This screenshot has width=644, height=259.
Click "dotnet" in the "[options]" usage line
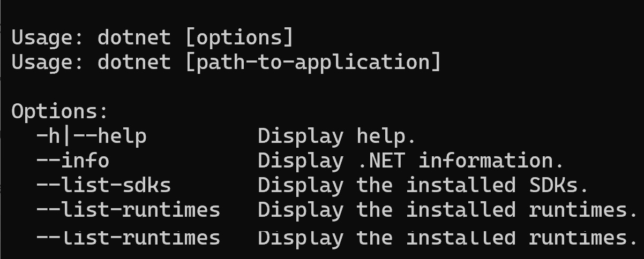pyautogui.click(x=134, y=38)
